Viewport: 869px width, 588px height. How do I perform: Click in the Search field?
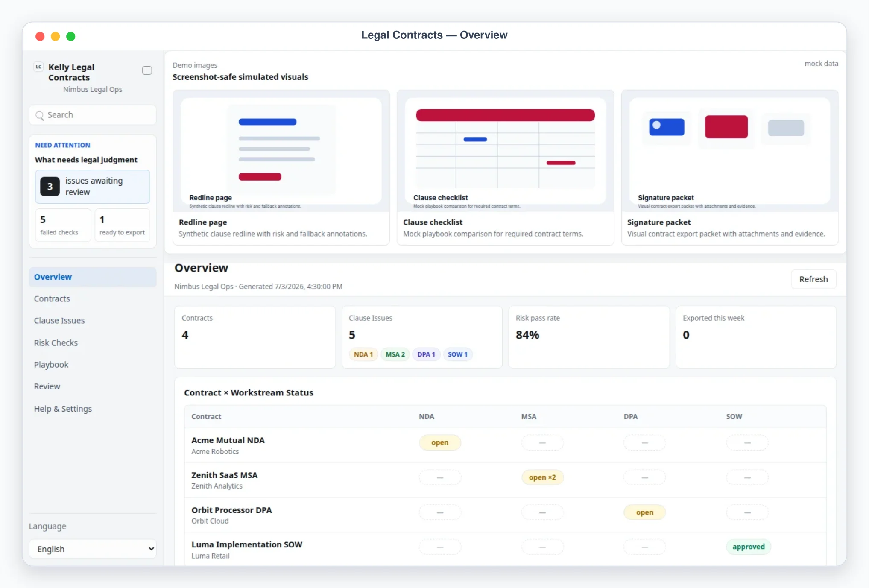pyautogui.click(x=93, y=115)
